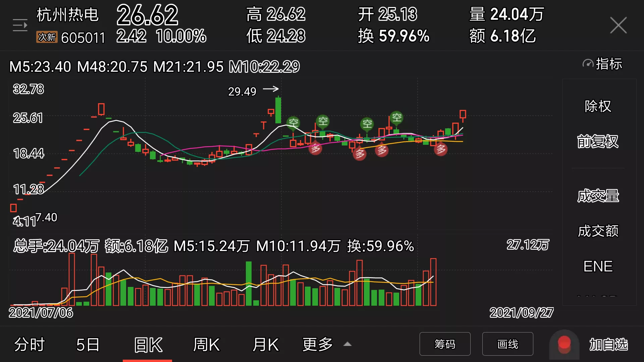Tap the M10:22.29 moving average value

pos(264,66)
